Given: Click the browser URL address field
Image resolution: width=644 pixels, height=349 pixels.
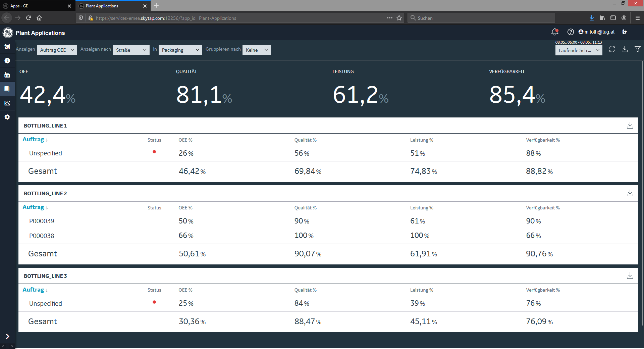Looking at the screenshot, I should pyautogui.click(x=240, y=18).
